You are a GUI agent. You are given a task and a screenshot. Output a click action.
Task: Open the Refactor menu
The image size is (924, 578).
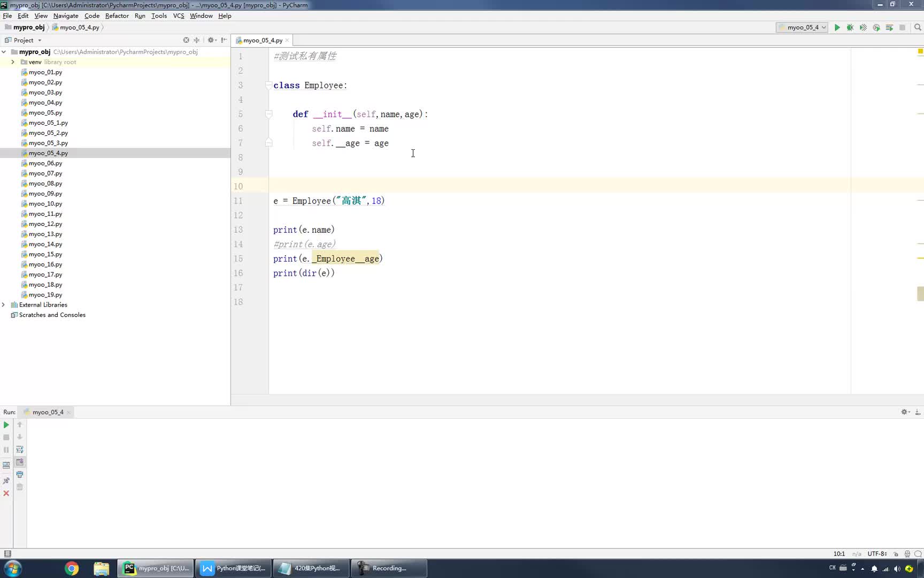point(117,16)
